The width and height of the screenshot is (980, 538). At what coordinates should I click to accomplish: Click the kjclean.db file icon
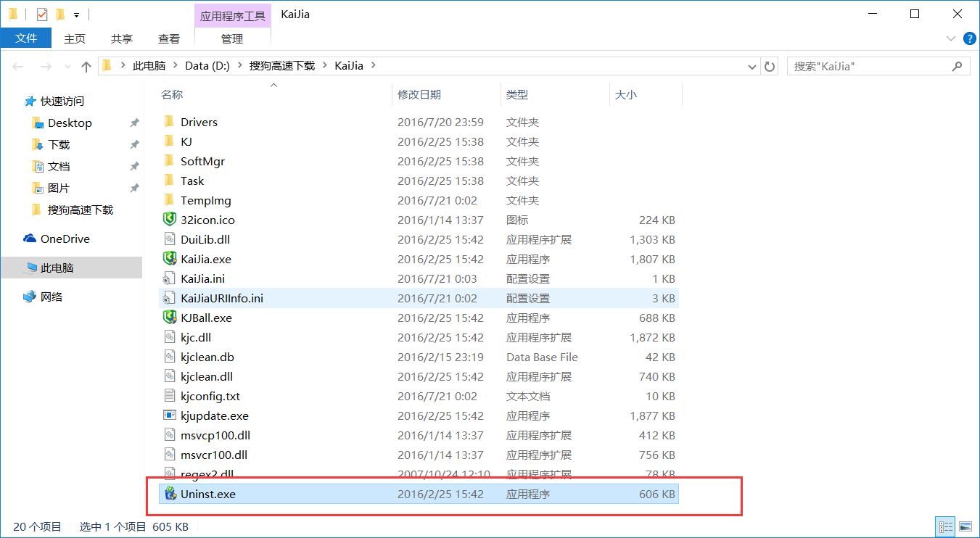point(169,357)
